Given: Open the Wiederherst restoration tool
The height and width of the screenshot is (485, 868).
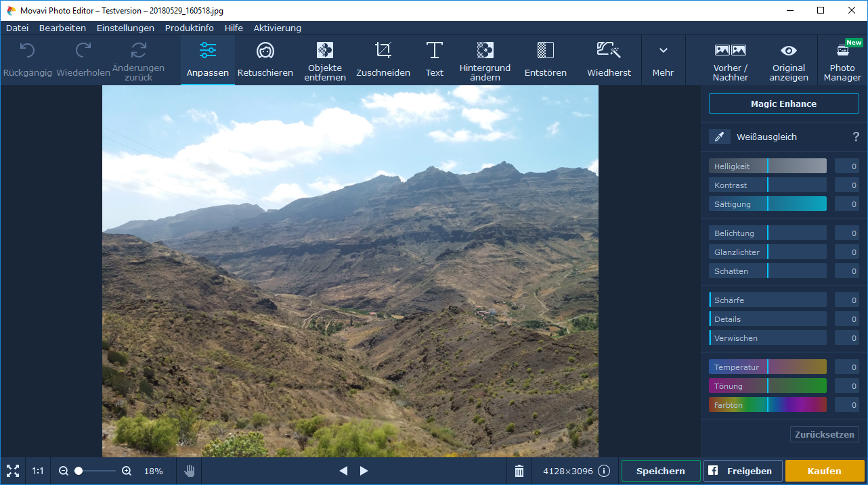Looking at the screenshot, I should pyautogui.click(x=609, y=60).
